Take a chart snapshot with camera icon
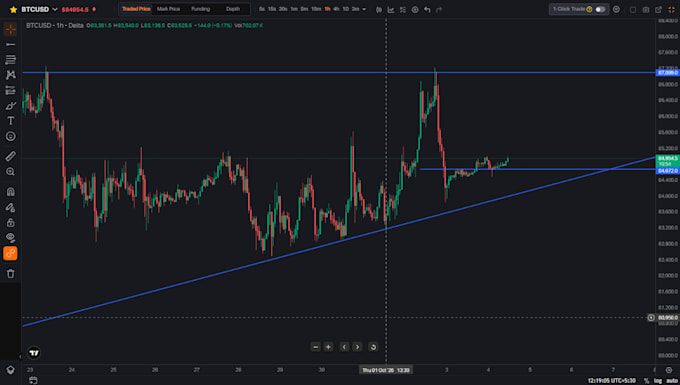This screenshot has height=385, width=680. click(x=646, y=10)
